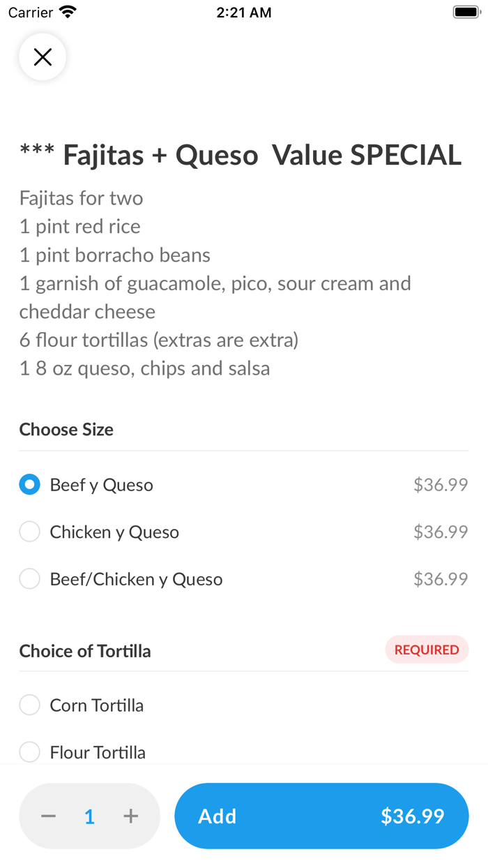Viewport: 488px width, 868px height.
Task: Dismiss the item detail view with the X
Action: [43, 57]
